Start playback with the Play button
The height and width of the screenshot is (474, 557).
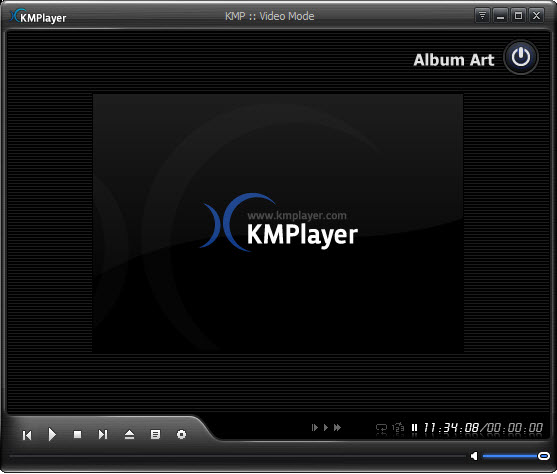coord(52,435)
